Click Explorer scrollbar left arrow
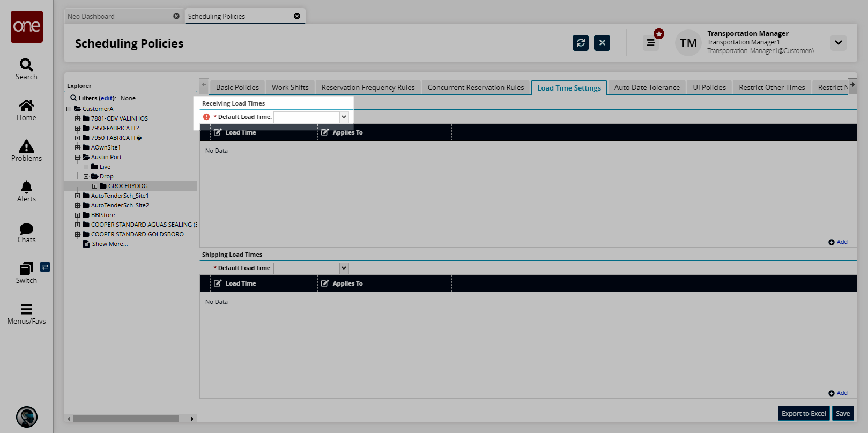Viewport: 868px width, 433px height. [x=69, y=419]
